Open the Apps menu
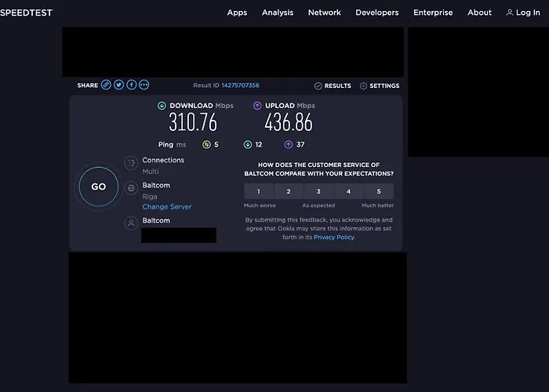549x392 pixels. coord(237,13)
